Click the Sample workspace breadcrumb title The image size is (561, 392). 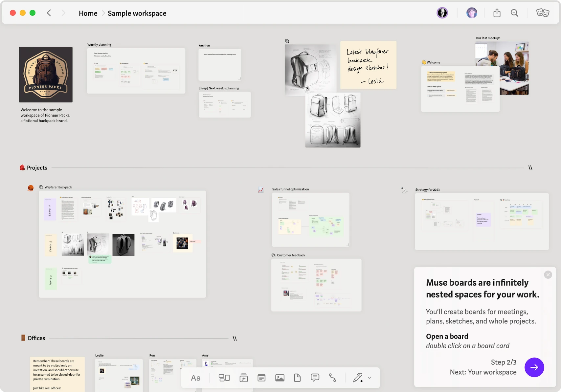137,13
